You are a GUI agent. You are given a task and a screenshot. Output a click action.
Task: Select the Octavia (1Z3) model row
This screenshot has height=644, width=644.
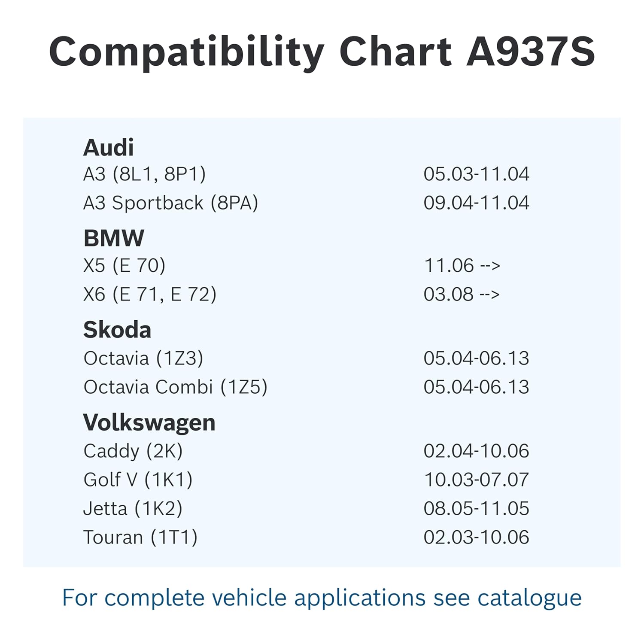(143, 358)
